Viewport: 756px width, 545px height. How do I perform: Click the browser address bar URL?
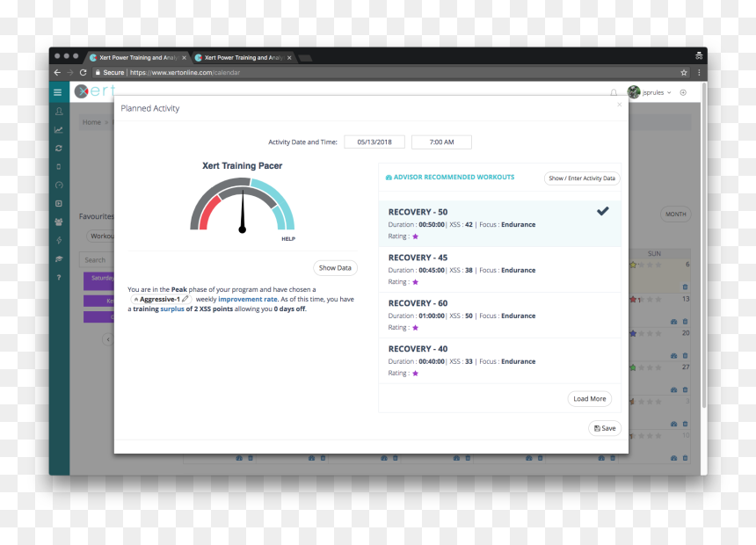point(185,72)
